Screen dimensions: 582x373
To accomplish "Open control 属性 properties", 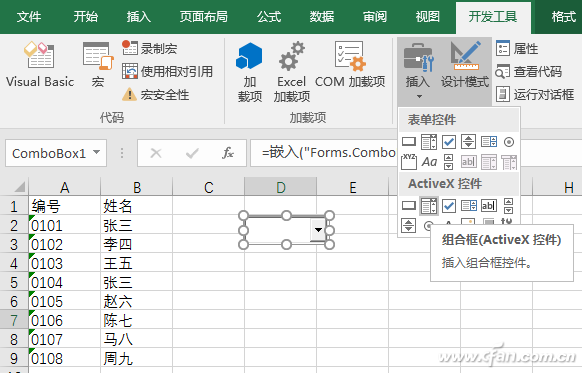I will [517, 48].
